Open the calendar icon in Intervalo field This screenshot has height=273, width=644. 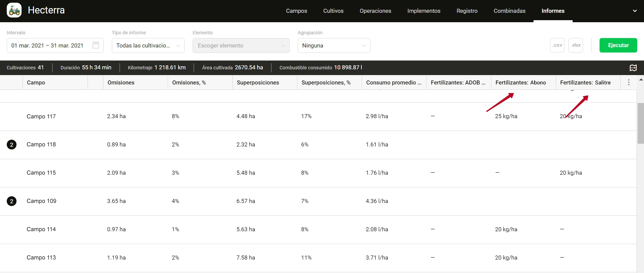point(96,45)
